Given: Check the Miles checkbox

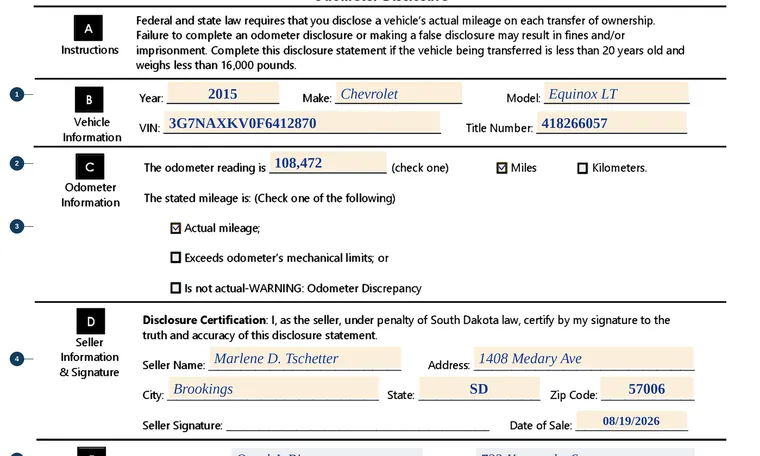Looking at the screenshot, I should (502, 168).
